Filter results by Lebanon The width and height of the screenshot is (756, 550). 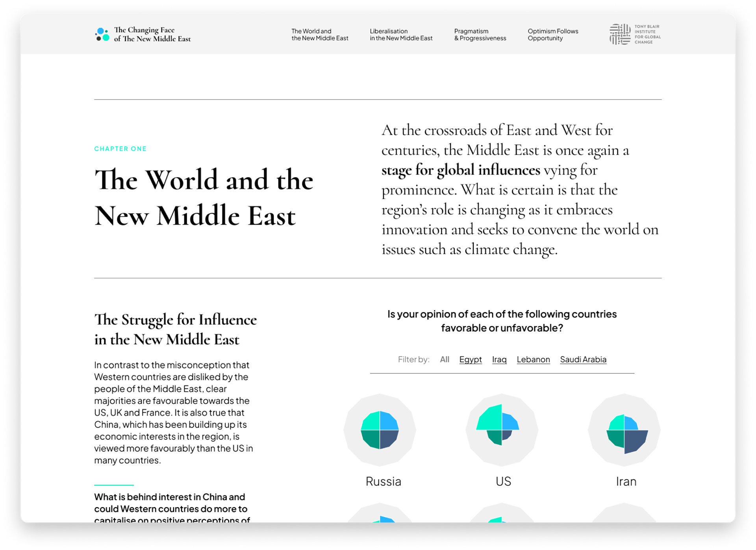(x=533, y=359)
